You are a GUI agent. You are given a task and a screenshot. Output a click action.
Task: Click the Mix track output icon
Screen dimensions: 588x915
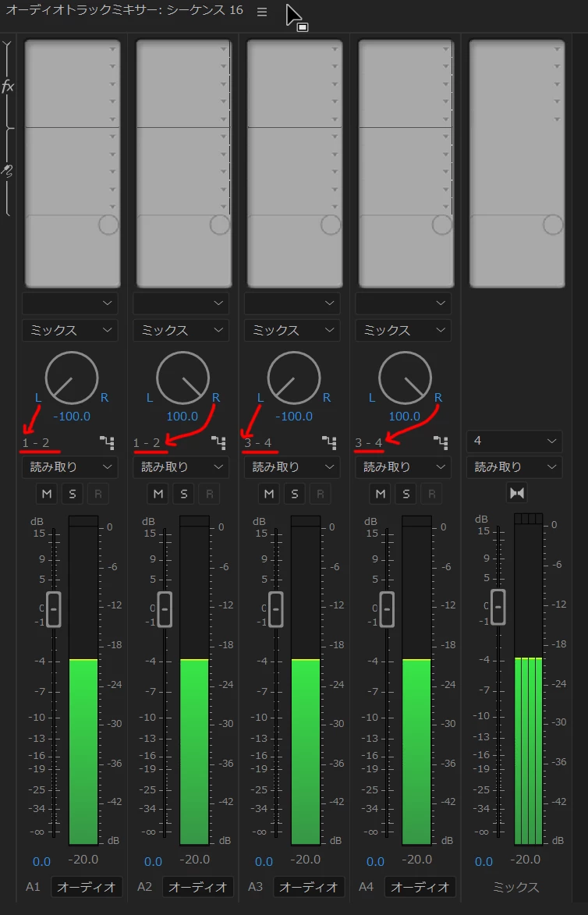[517, 493]
